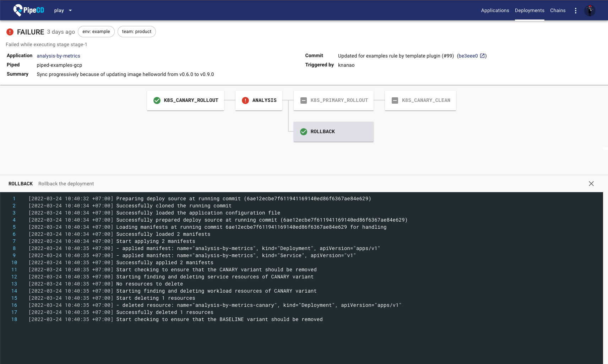Open commit via the external link icon
The width and height of the screenshot is (608, 364).
coord(482,55)
